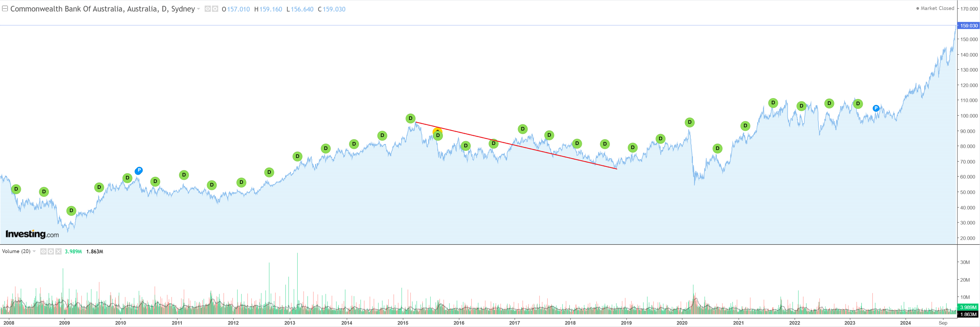
Task: Collapse the legend with the minus box icon
Action: pyautogui.click(x=5, y=8)
